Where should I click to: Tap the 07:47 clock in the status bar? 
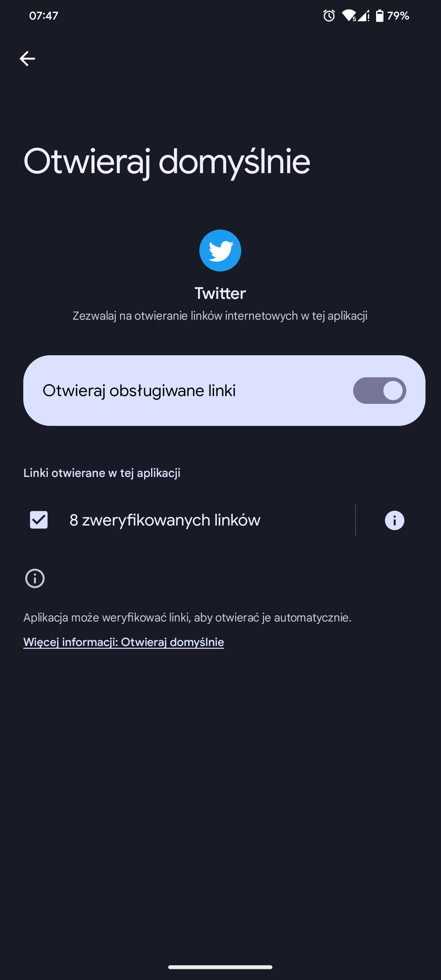point(44,16)
